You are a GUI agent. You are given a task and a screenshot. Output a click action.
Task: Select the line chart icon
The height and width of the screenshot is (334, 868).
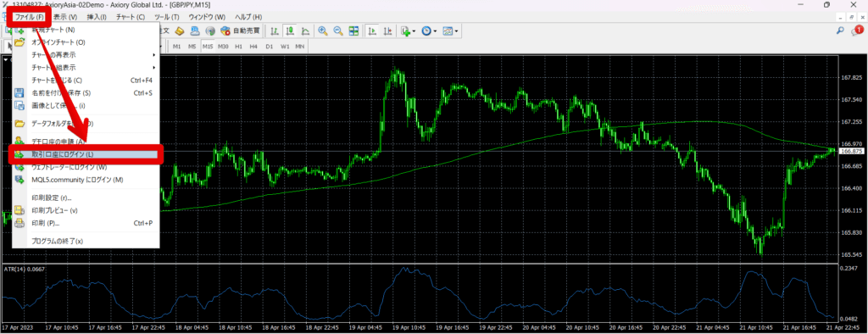[305, 31]
